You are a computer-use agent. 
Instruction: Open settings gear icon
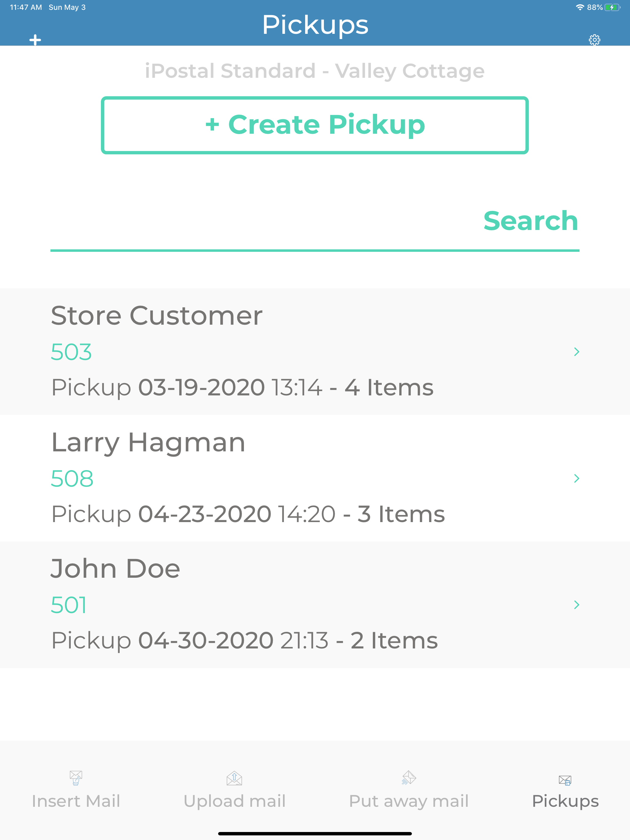(x=594, y=40)
